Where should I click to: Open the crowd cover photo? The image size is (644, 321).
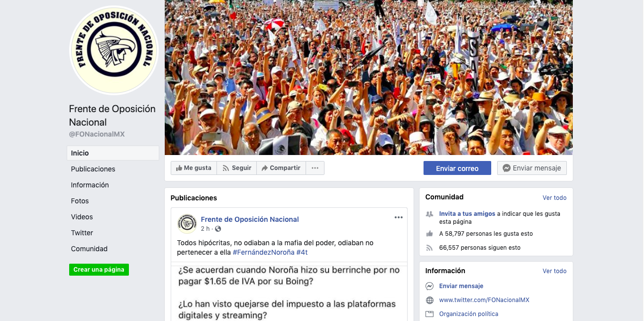pos(369,77)
